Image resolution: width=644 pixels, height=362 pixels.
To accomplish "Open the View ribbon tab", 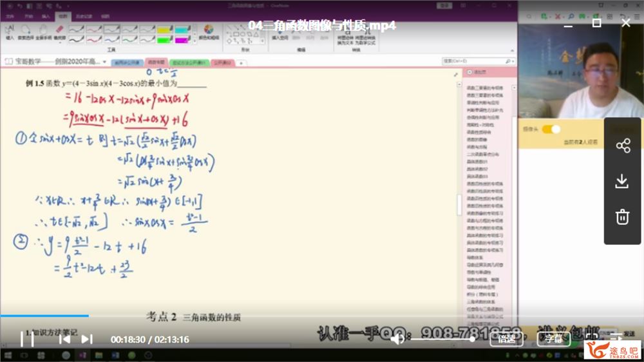I will 105,17.
